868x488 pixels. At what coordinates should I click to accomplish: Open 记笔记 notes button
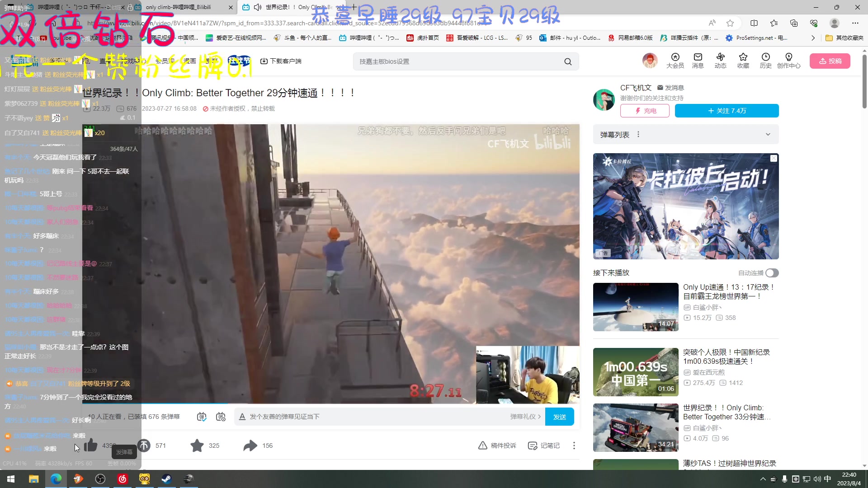pyautogui.click(x=544, y=446)
